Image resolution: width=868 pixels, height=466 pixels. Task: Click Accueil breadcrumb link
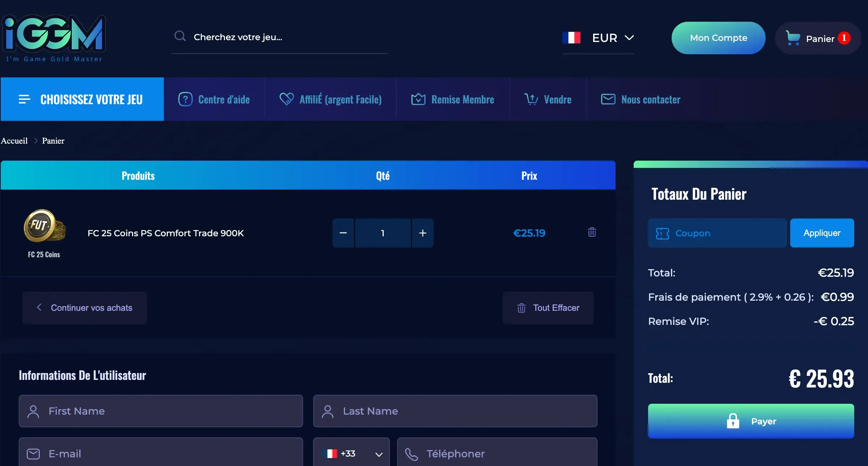pos(14,141)
